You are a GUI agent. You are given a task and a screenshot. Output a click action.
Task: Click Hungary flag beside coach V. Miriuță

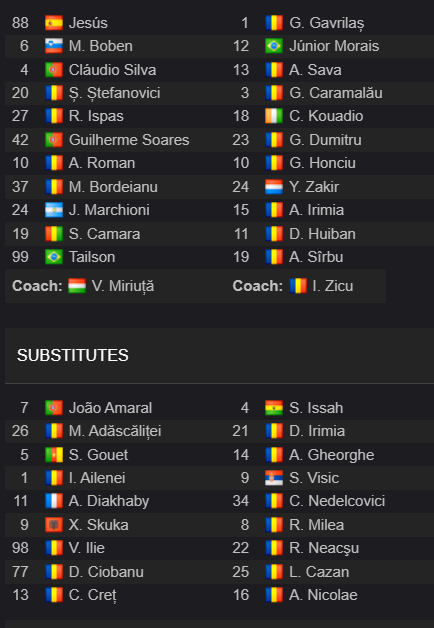coord(77,286)
